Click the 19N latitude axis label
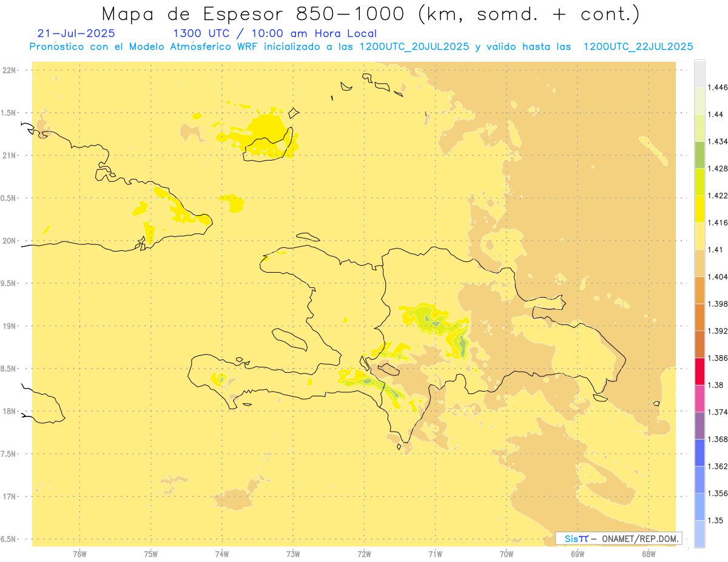The height and width of the screenshot is (562, 728). [10, 326]
